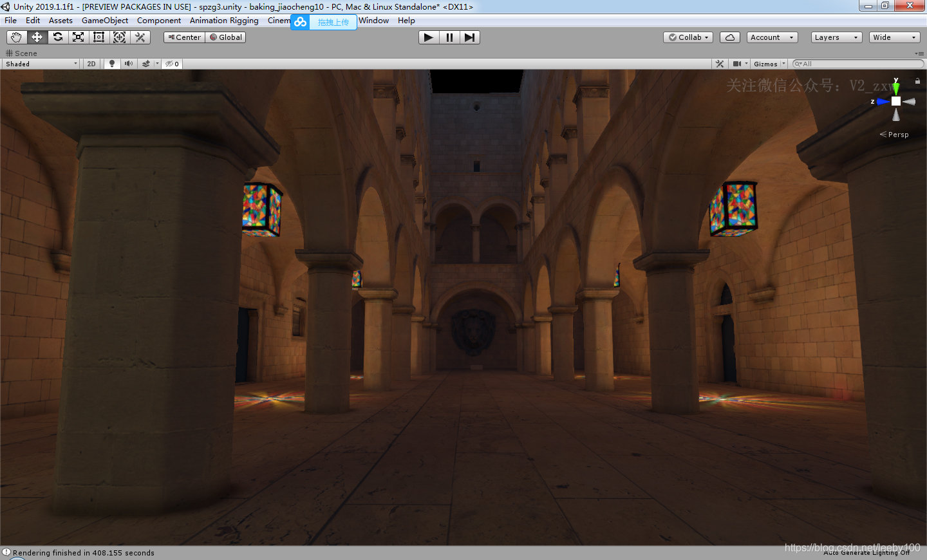This screenshot has height=560, width=927.
Task: Click the gizmo center cube
Action: tap(896, 101)
